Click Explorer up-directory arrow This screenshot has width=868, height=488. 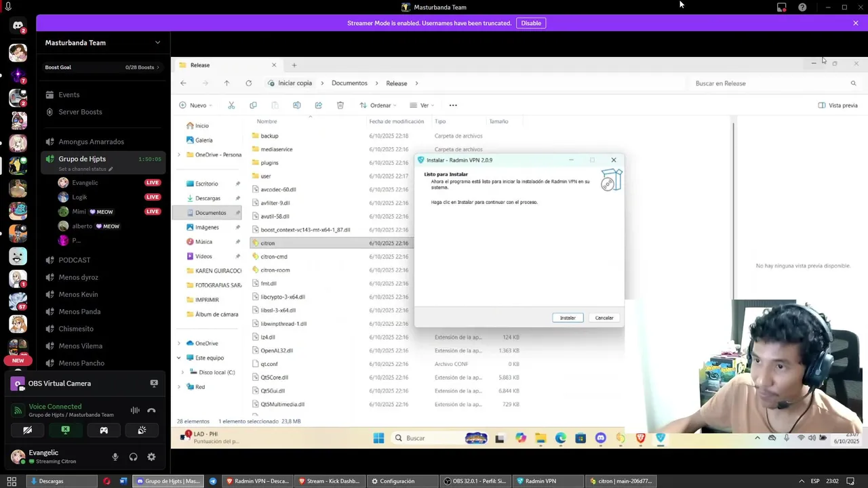226,83
